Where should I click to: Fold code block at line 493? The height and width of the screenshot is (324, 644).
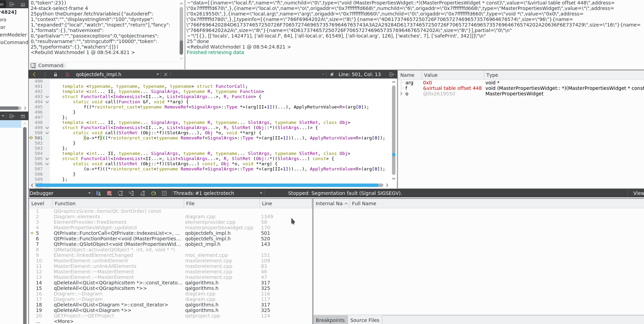coord(47,97)
